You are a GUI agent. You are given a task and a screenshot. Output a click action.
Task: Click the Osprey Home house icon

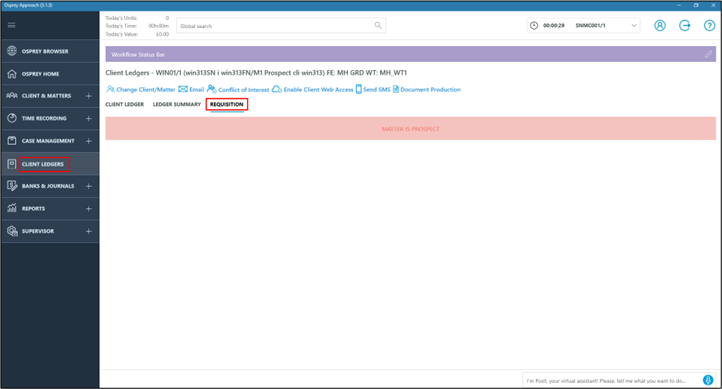pos(12,73)
